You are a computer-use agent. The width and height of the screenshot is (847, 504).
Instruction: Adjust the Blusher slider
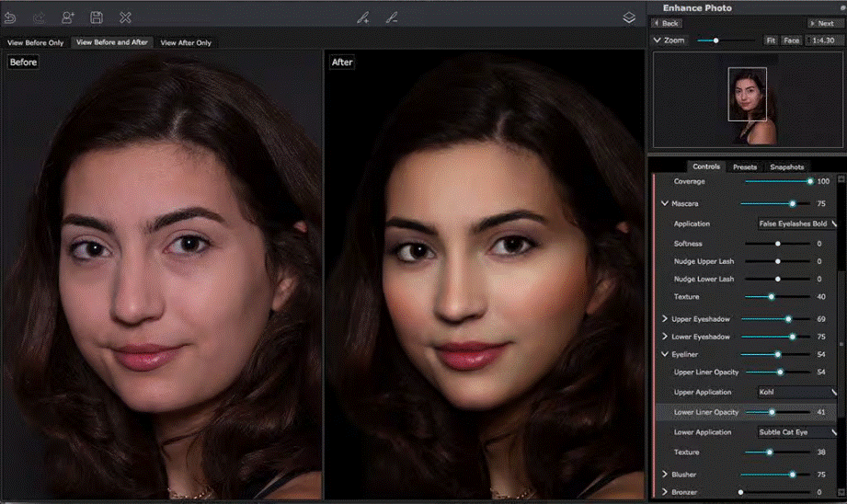[x=775, y=475]
